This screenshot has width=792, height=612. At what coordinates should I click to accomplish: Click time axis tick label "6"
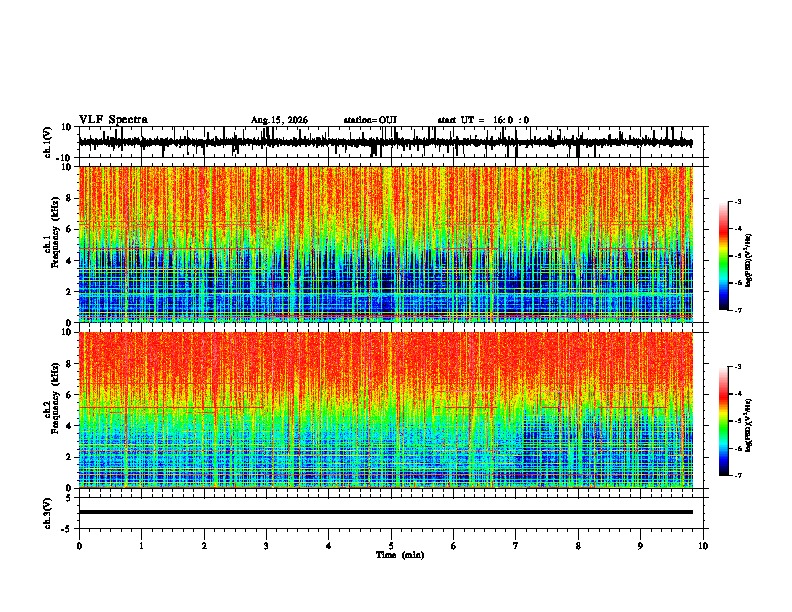[454, 546]
